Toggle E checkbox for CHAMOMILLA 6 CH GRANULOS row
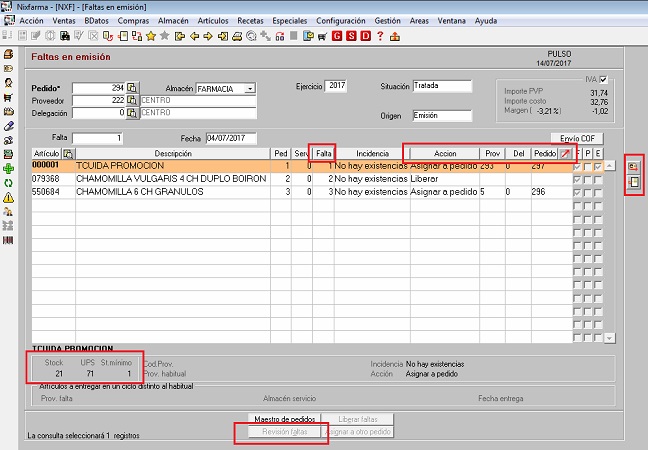Image resolution: width=648 pixels, height=450 pixels. tap(598, 193)
